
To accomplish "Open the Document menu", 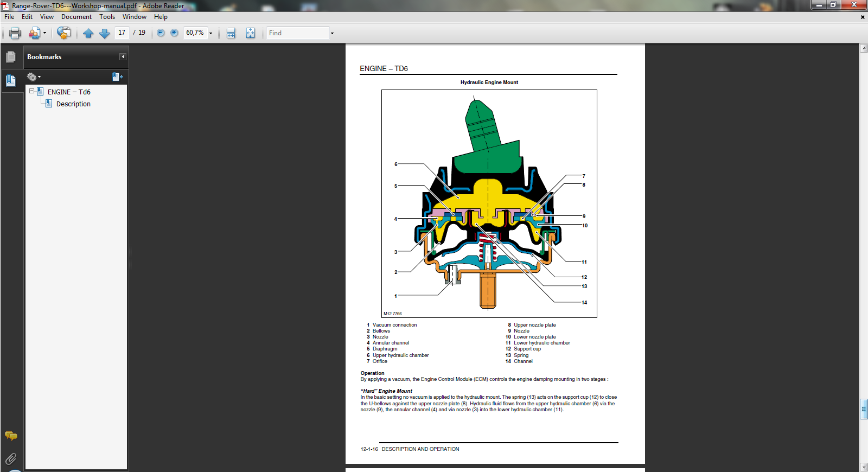I will point(76,17).
